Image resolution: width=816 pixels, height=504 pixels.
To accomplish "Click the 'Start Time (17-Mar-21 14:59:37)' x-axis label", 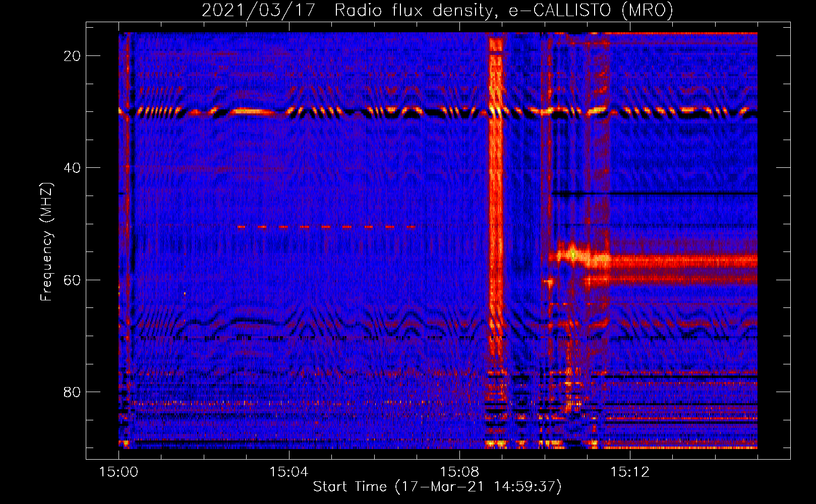I will pyautogui.click(x=437, y=487).
